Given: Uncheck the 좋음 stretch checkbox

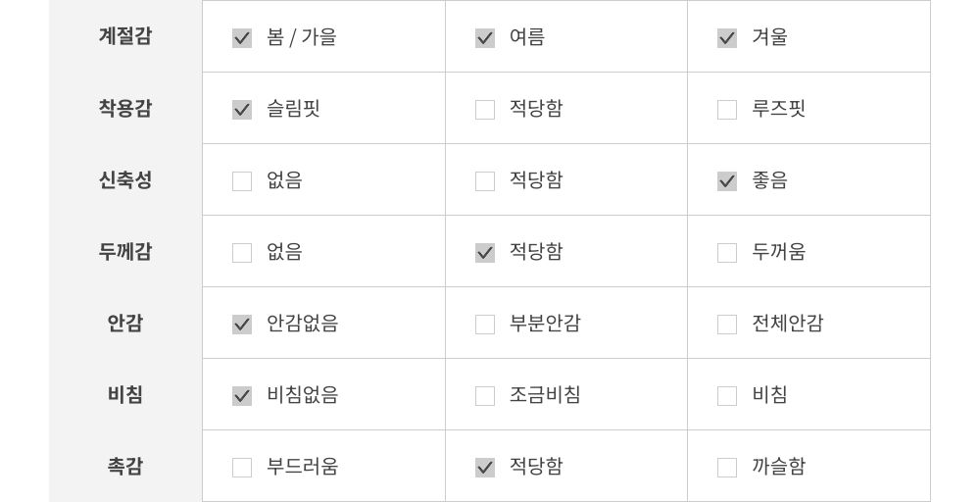Looking at the screenshot, I should (x=727, y=181).
